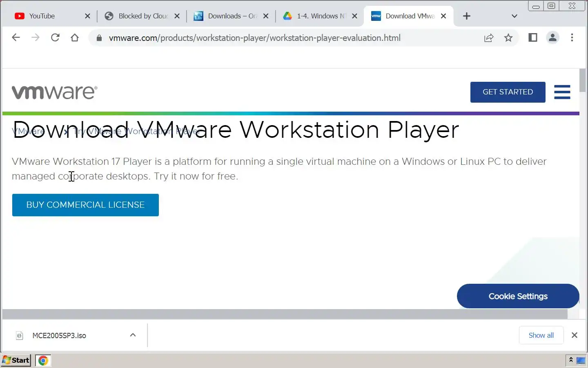
Task: Click the GET STARTED button
Action: 508,92
